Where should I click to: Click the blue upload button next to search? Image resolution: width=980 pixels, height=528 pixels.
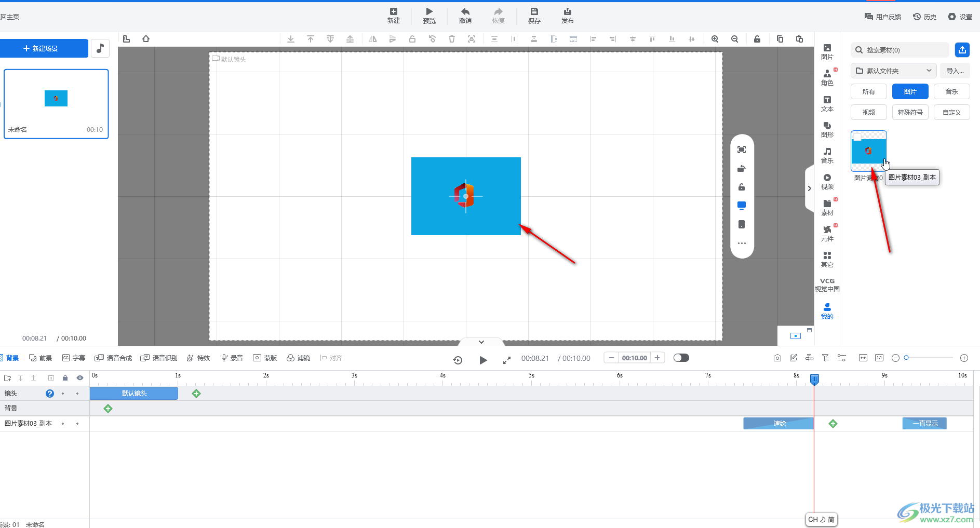tap(962, 50)
